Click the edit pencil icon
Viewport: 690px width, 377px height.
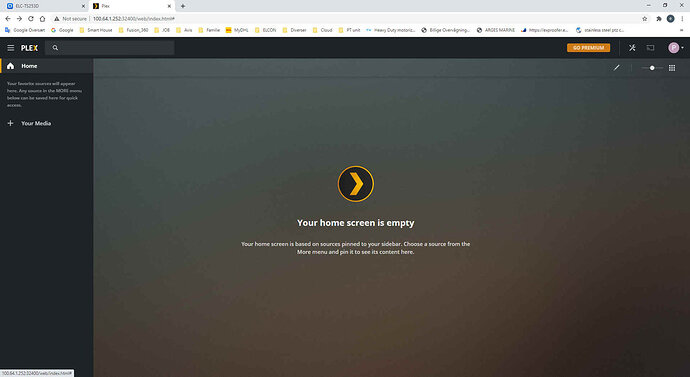(617, 68)
